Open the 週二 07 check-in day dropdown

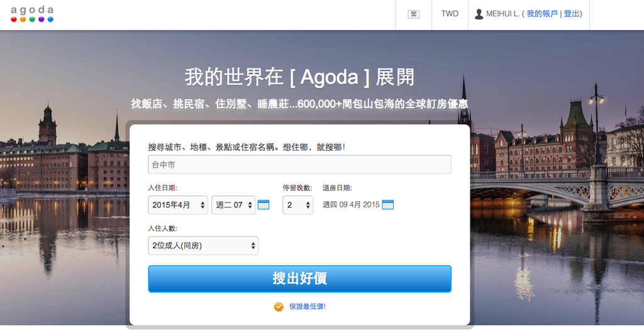point(233,205)
